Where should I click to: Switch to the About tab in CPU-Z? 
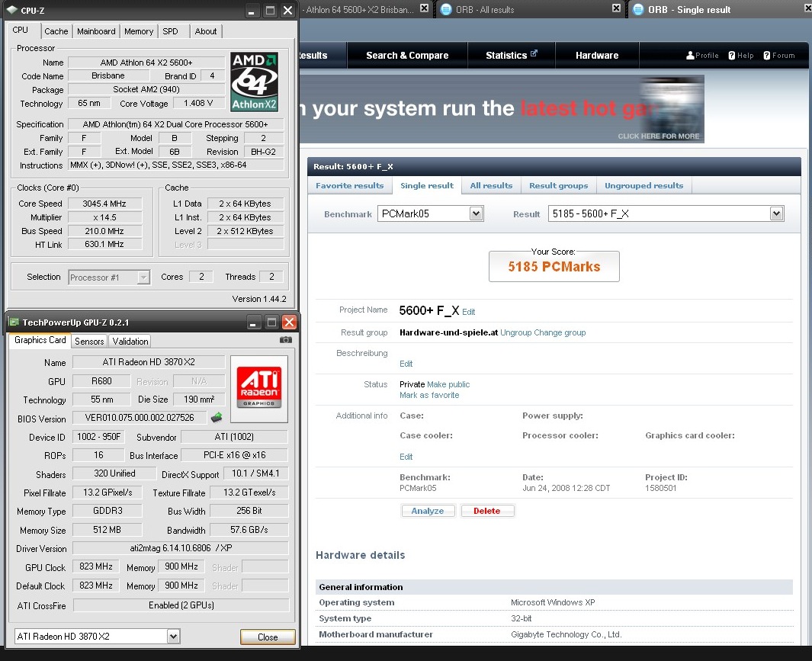(x=206, y=31)
